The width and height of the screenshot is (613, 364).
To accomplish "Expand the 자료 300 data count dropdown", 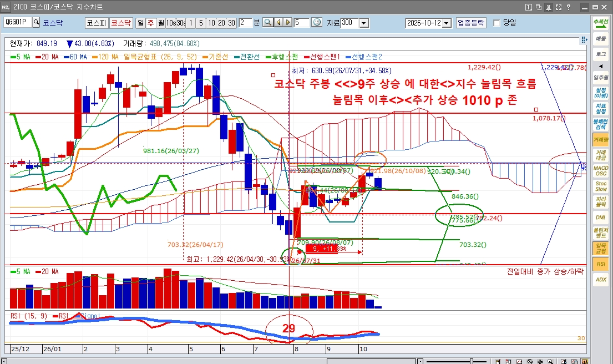I will 364,23.
